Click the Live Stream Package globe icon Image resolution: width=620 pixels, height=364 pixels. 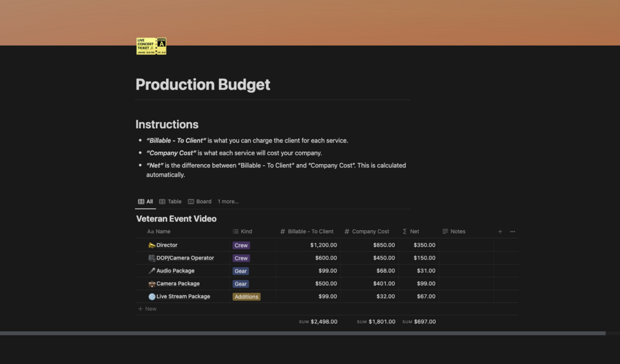152,297
